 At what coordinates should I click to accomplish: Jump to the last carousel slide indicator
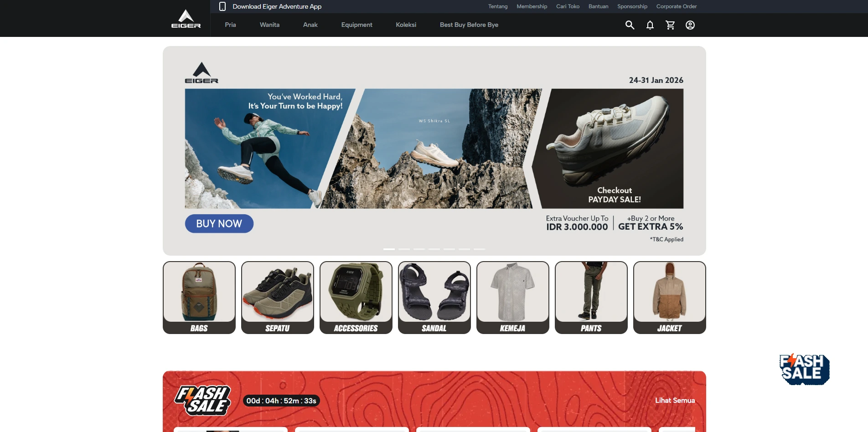click(479, 249)
